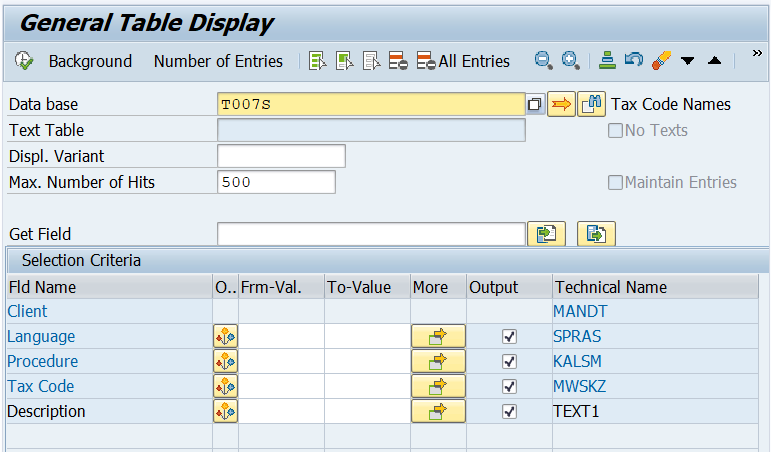Image resolution: width=771 pixels, height=452 pixels.
Task: Click delete-entries icon left of All Entries
Action: (x=398, y=61)
